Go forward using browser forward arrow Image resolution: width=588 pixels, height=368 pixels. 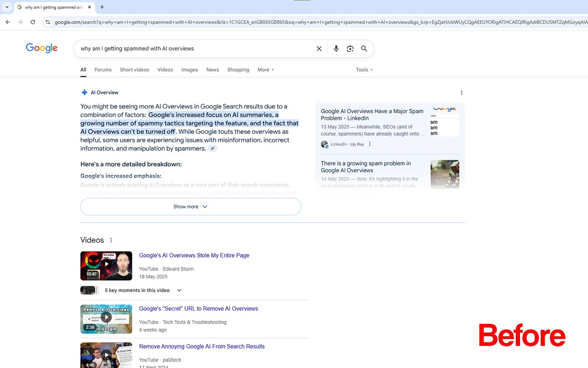tap(20, 22)
